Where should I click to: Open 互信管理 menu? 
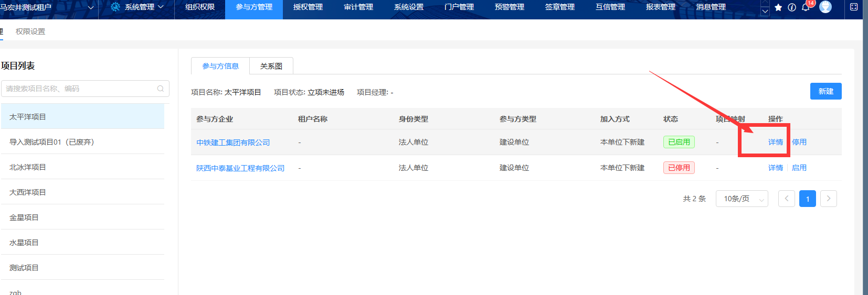point(610,7)
